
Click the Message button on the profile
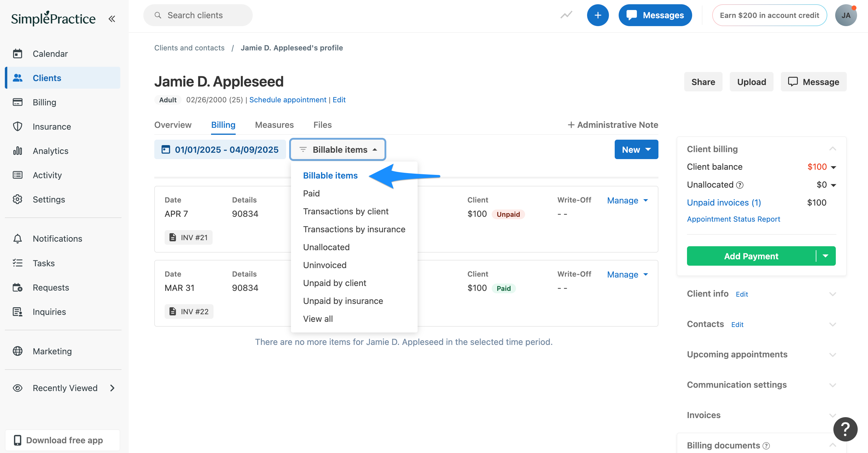pyautogui.click(x=813, y=81)
